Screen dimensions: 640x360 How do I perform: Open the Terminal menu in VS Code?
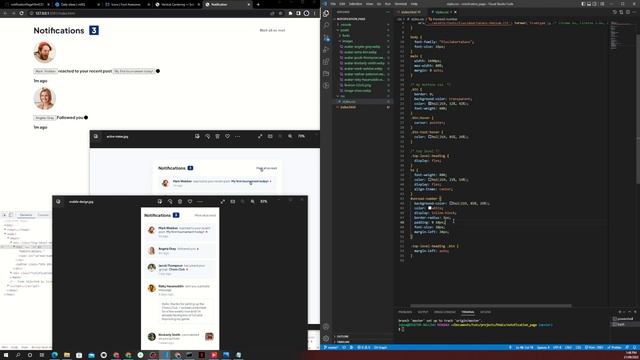400,4
